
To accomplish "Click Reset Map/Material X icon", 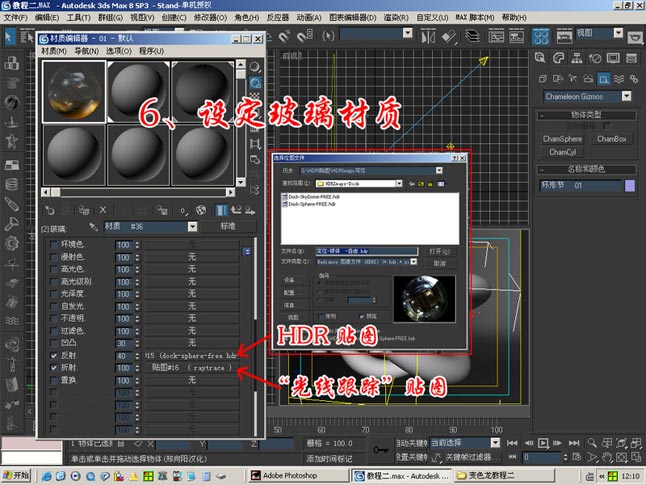I will pos(103,211).
